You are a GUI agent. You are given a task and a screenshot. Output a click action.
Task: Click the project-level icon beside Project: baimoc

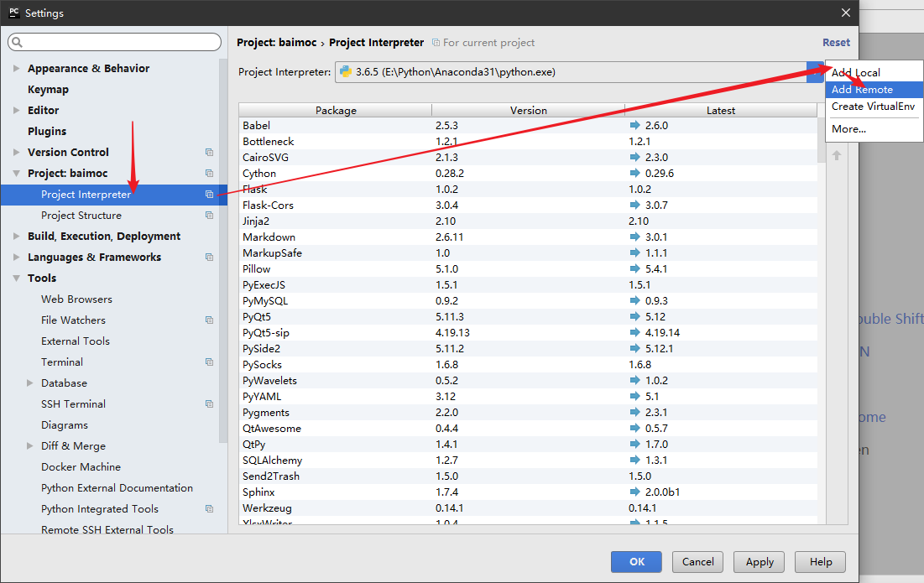(x=209, y=173)
